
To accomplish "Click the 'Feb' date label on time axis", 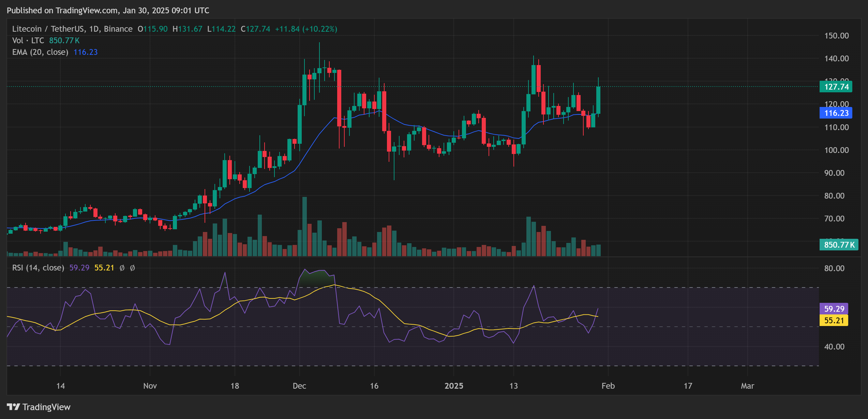I will tap(608, 386).
